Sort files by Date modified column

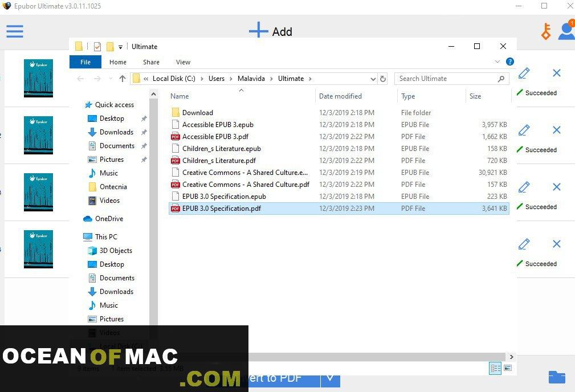point(340,96)
